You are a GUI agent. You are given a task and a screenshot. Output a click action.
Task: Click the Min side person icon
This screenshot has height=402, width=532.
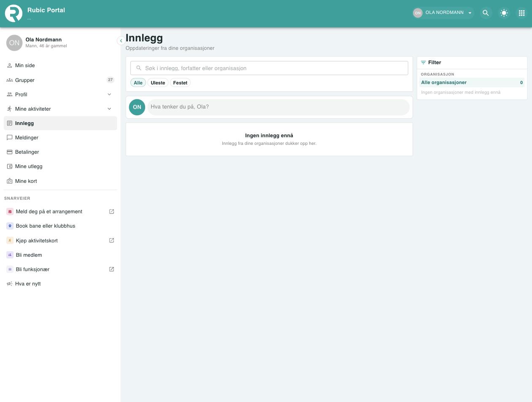10,65
